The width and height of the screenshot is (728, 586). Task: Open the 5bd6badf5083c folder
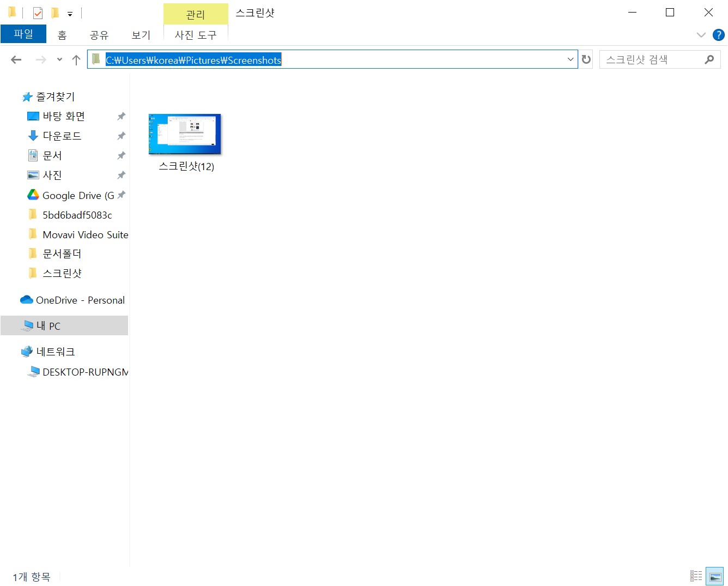click(77, 215)
